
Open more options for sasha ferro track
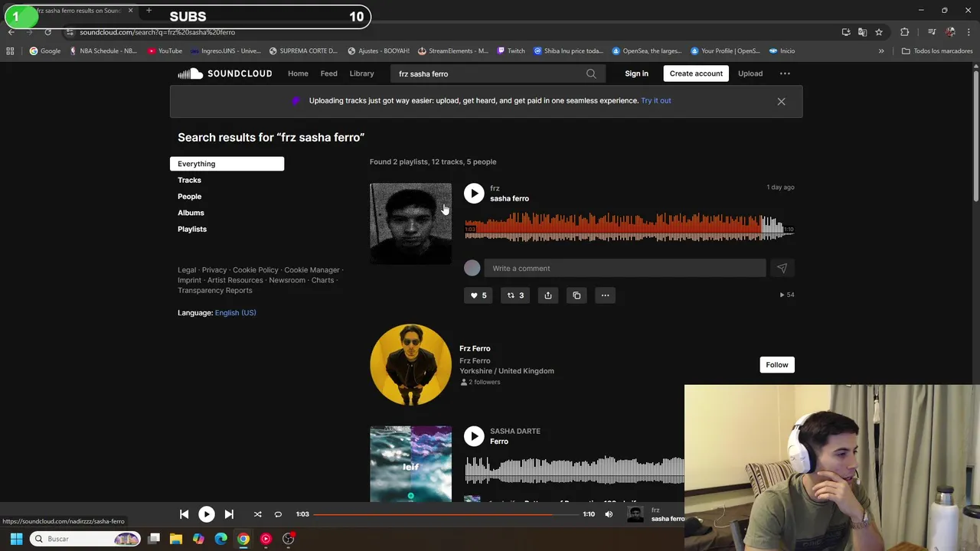tap(605, 295)
